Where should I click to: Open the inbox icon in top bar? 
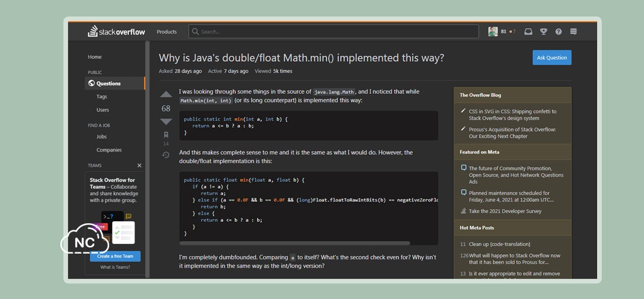pos(528,31)
